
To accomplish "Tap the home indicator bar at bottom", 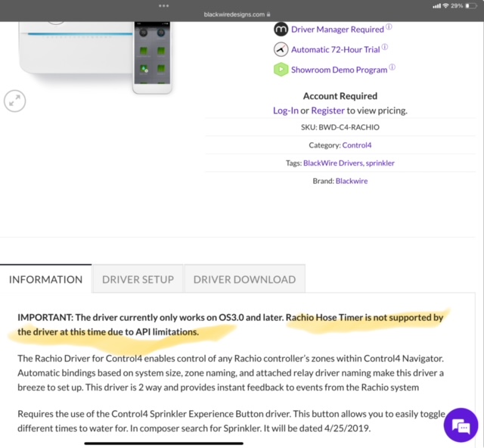I will click(163, 443).
